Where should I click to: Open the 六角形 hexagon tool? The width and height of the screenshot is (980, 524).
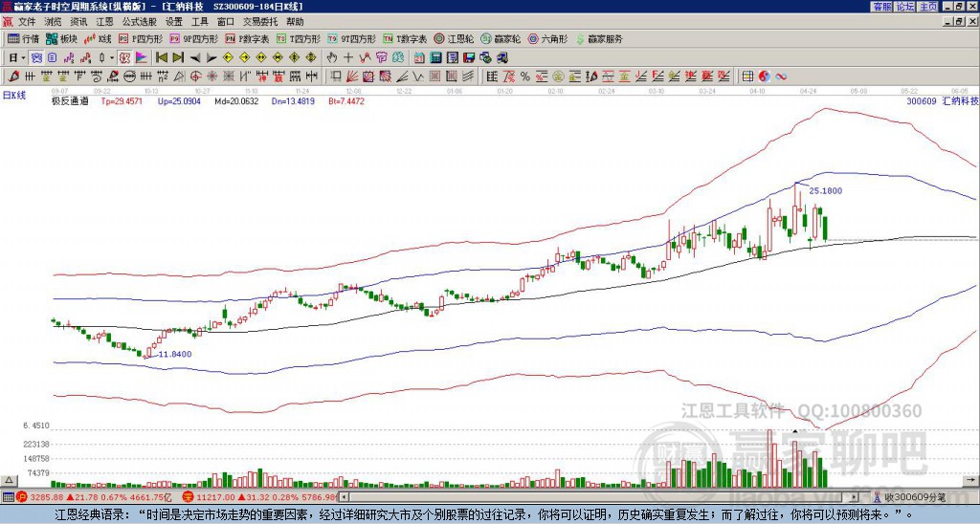coord(547,38)
